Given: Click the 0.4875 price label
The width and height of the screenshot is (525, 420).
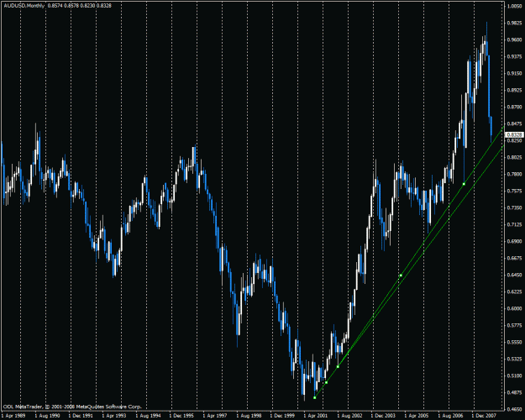Looking at the screenshot, I should point(515,392).
